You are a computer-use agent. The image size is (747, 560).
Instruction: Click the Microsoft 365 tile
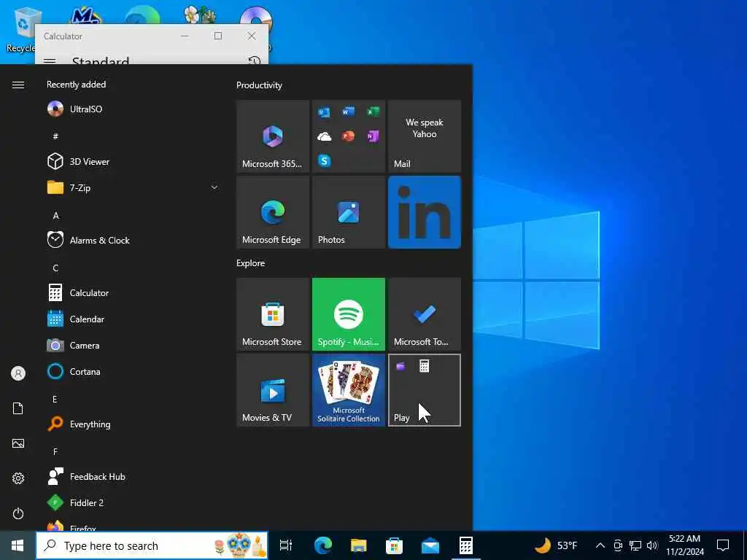coord(273,136)
